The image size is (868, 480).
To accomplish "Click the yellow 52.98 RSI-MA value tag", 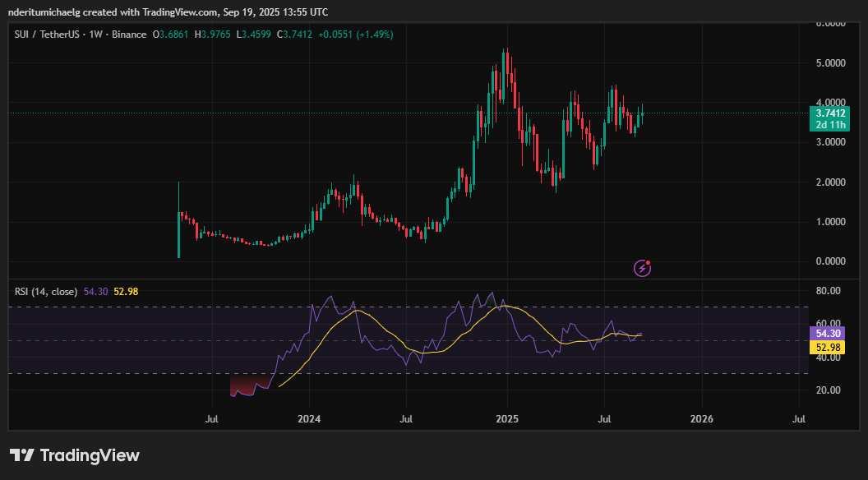I will point(827,348).
